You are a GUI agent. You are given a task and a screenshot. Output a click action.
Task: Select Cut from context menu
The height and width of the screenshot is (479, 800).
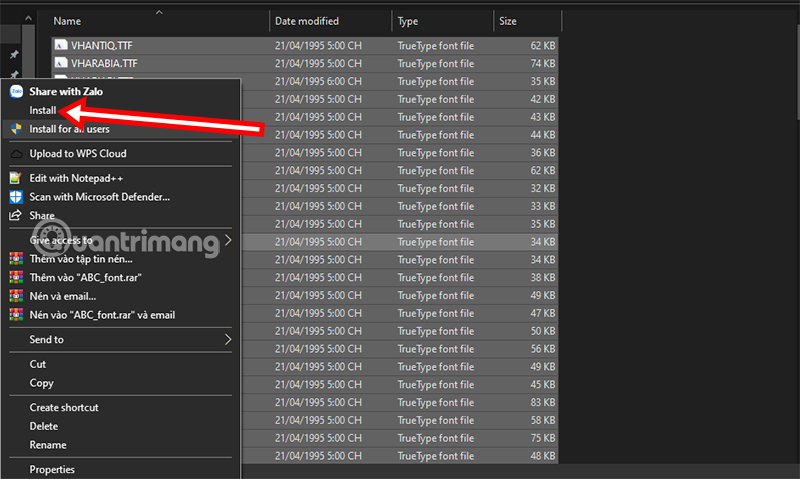tap(38, 364)
